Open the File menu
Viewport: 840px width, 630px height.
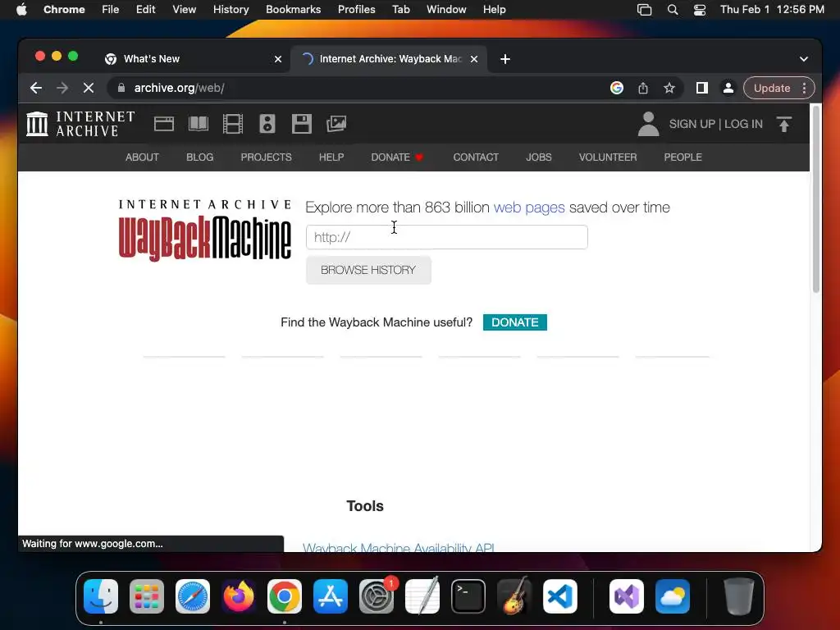(111, 10)
